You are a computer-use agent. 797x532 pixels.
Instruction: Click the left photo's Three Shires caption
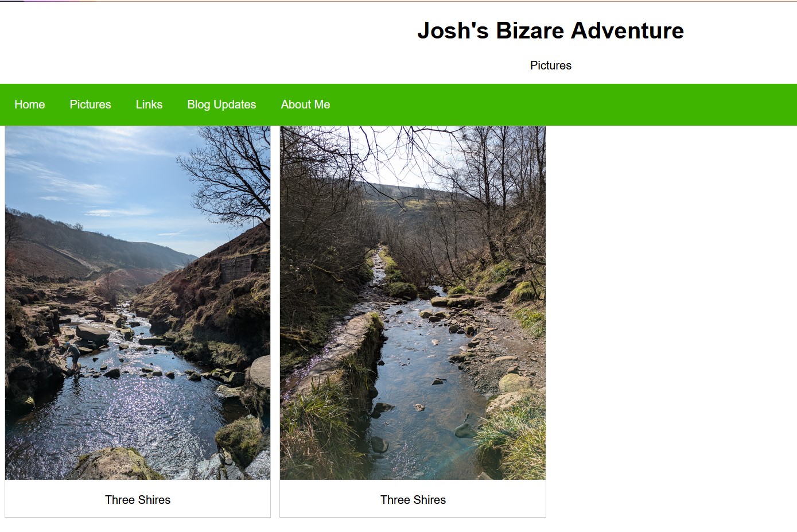click(138, 500)
